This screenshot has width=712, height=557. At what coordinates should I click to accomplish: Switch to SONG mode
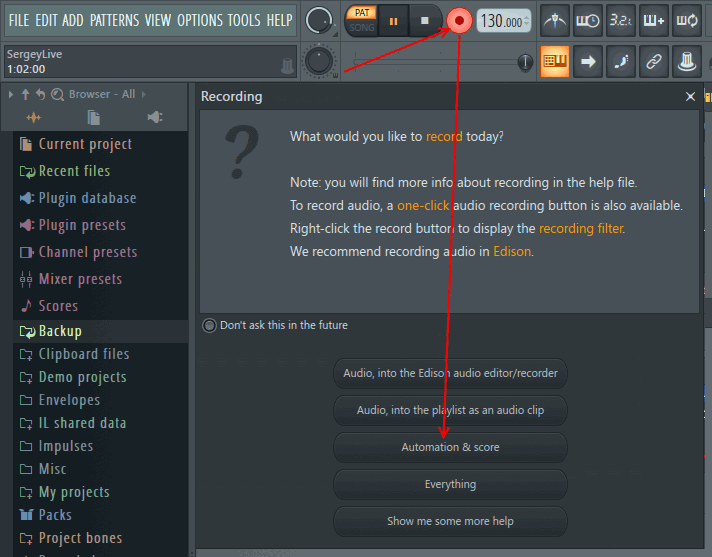[x=361, y=28]
